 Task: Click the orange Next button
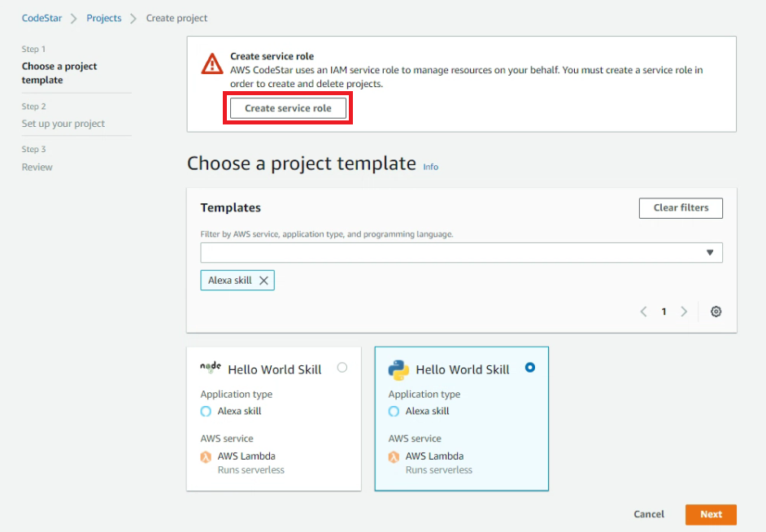[711, 514]
